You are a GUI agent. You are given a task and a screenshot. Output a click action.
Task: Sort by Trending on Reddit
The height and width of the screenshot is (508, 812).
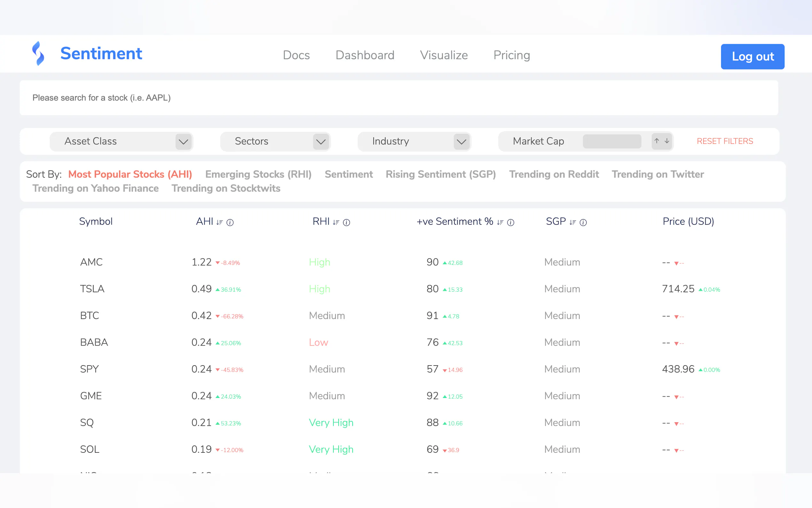point(554,174)
